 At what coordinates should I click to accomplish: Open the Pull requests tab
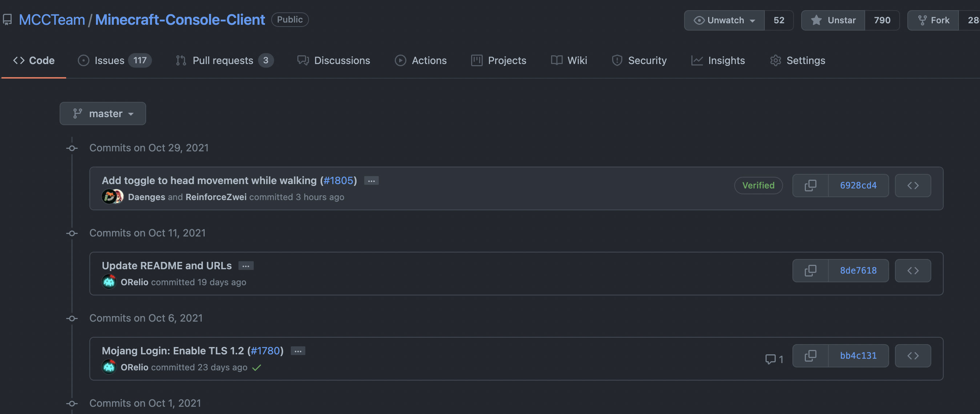(224, 60)
